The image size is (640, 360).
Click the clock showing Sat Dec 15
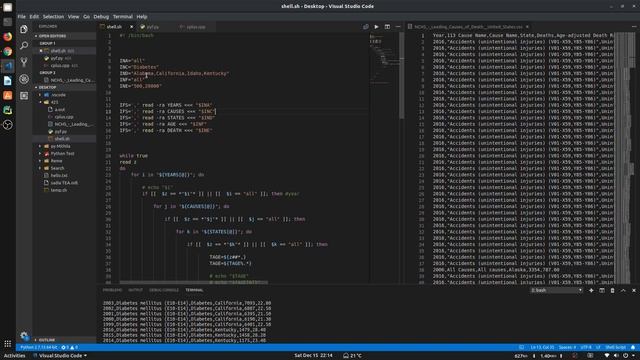point(313,356)
